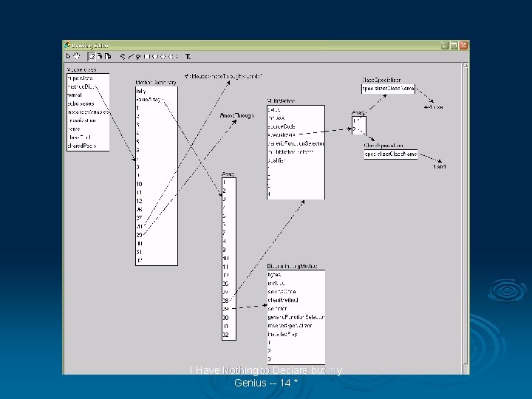Close the Drawing Editor window
The image size is (532, 399).
(x=464, y=45)
